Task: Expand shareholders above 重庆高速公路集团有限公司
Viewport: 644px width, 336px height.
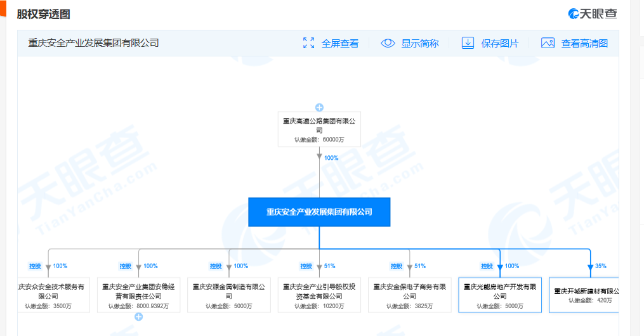Action: [319, 108]
